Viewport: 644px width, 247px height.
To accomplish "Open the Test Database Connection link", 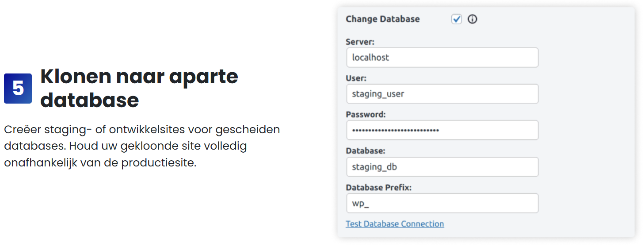I will tap(395, 224).
